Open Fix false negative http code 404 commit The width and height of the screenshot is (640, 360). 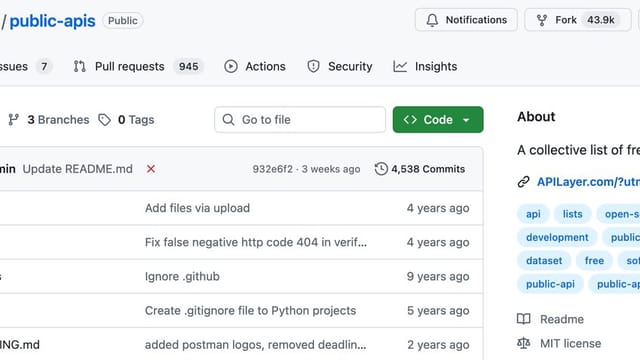point(256,242)
